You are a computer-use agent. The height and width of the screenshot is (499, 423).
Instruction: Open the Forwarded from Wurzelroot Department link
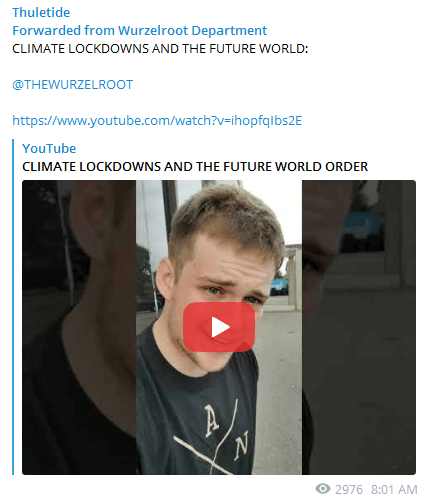coord(139,30)
